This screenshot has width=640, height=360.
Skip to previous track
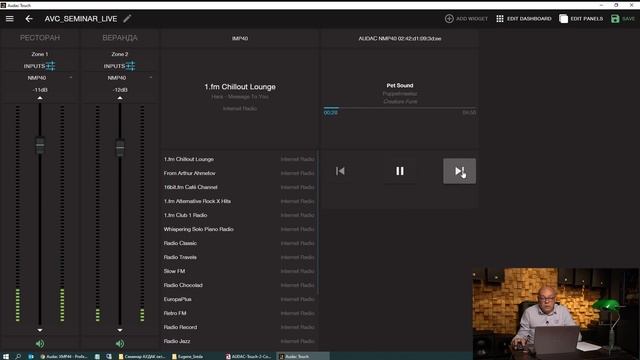pos(340,171)
